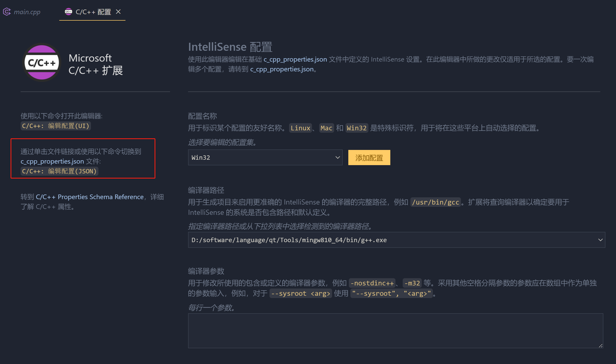Click the 配置名称 section label
This screenshot has height=364, width=616.
pos(202,116)
